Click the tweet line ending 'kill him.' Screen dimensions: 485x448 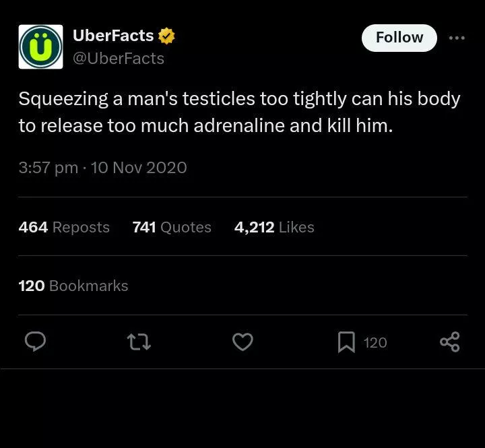pyautogui.click(x=205, y=126)
